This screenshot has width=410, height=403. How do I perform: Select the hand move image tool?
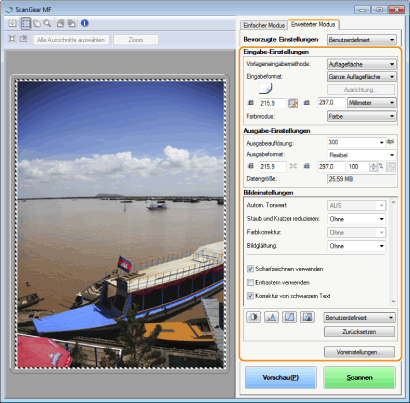pos(37,23)
